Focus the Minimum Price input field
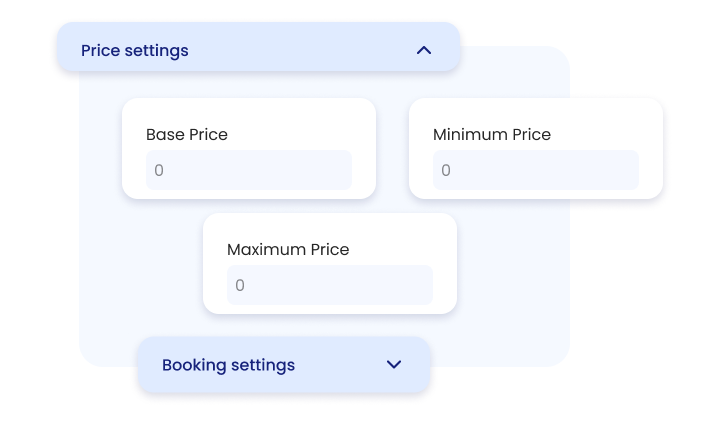The image size is (720, 423). coord(536,170)
